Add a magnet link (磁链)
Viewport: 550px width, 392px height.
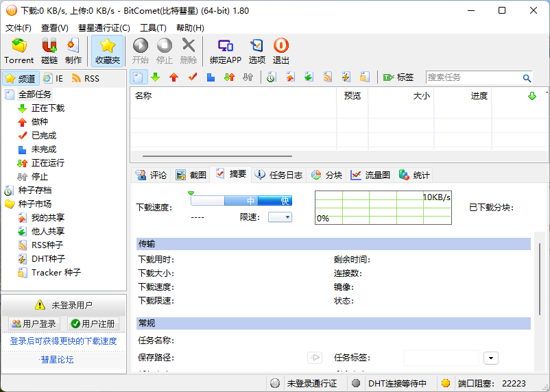tap(49, 51)
